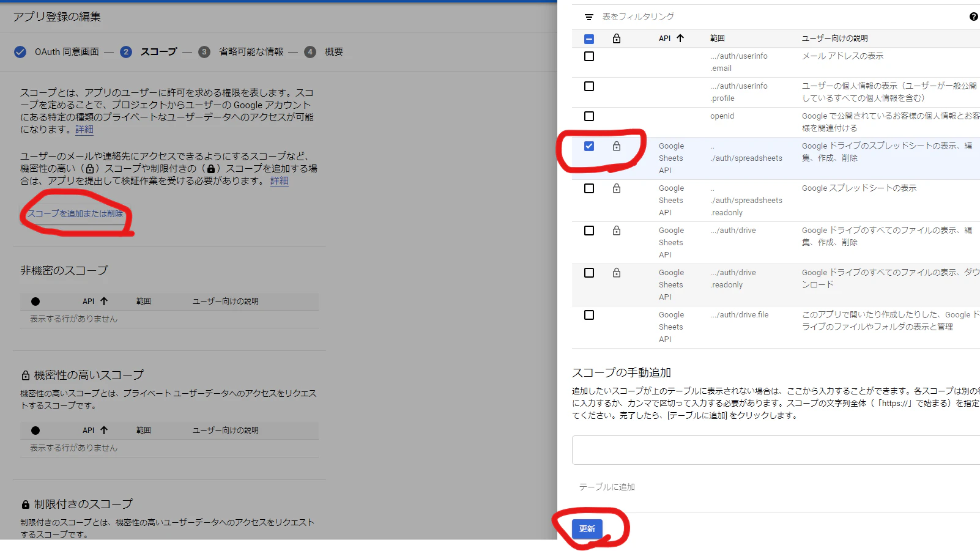
Task: Check the userinfo.profile scope checkbox
Action: (x=589, y=86)
